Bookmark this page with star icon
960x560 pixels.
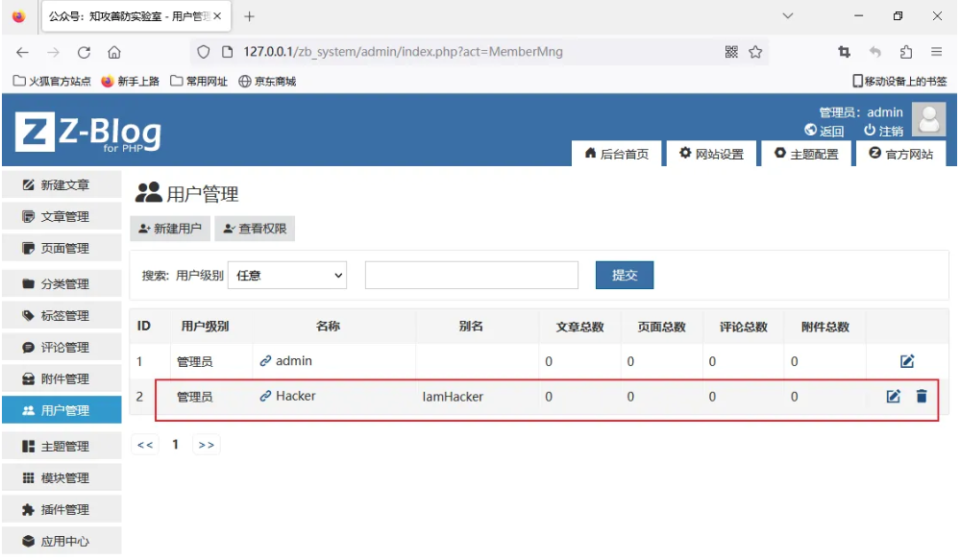coord(755,52)
